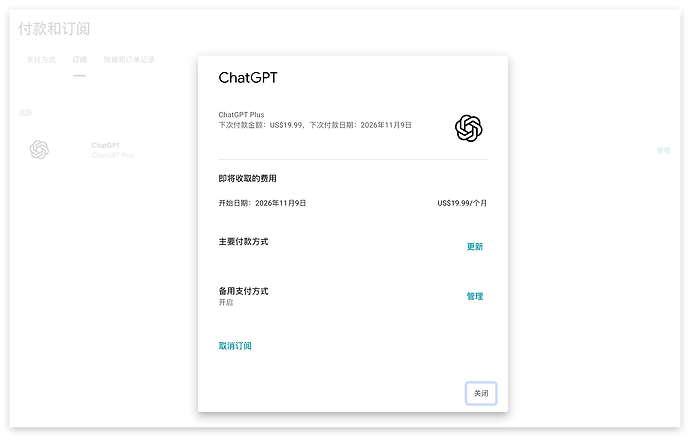Viewport: 690px width, 437px height.
Task: Click the 开启 status under 备用支付方式
Action: 226,302
